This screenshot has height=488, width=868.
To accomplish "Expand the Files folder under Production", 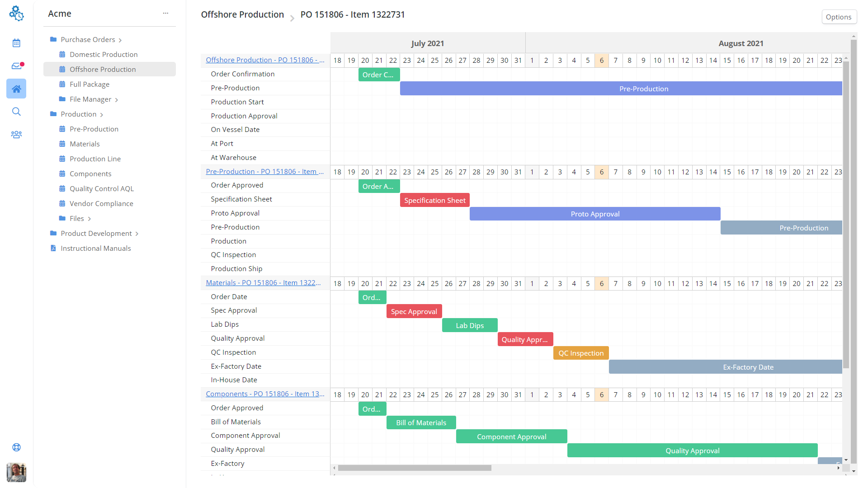I will [x=90, y=219].
